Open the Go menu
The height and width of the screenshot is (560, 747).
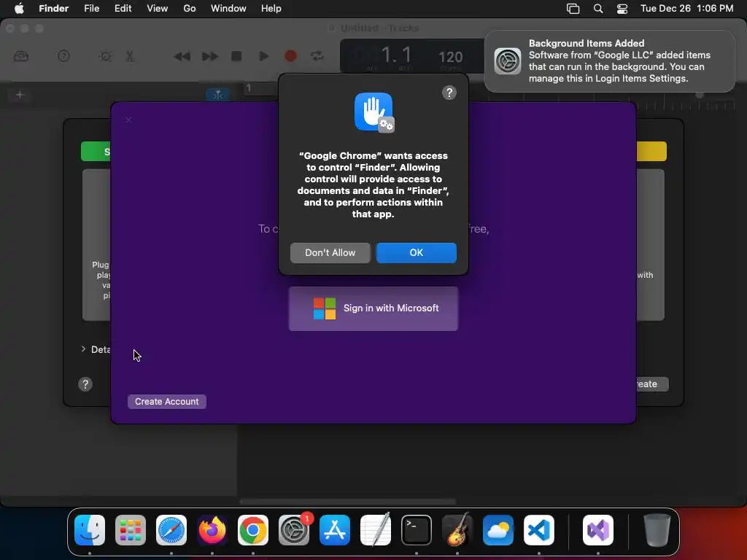coord(190,9)
